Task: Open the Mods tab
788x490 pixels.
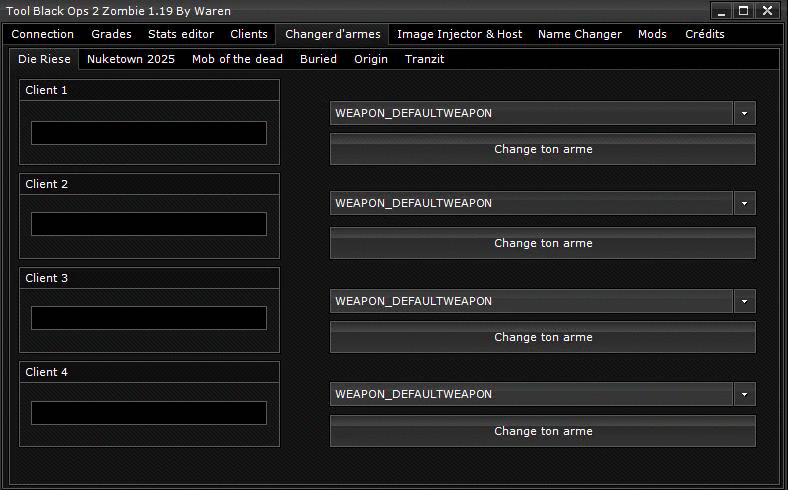Action: (x=652, y=34)
